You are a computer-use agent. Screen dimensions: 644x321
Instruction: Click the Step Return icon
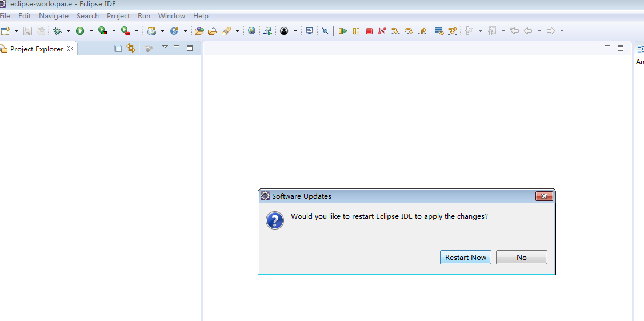422,31
